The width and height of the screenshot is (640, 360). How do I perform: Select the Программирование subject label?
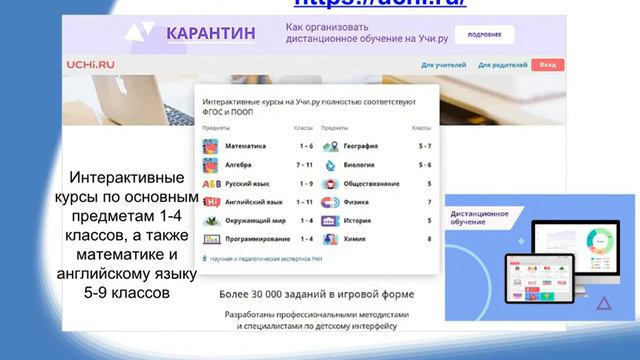[258, 239]
